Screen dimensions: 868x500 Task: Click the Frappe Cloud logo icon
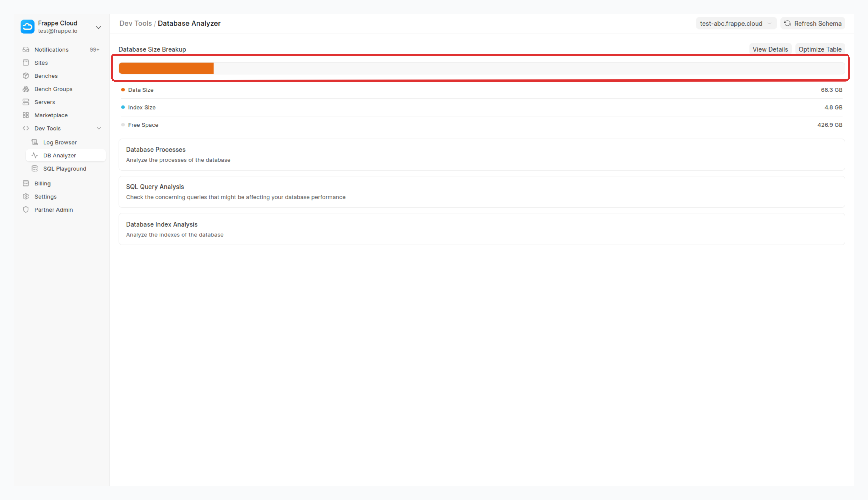point(28,27)
